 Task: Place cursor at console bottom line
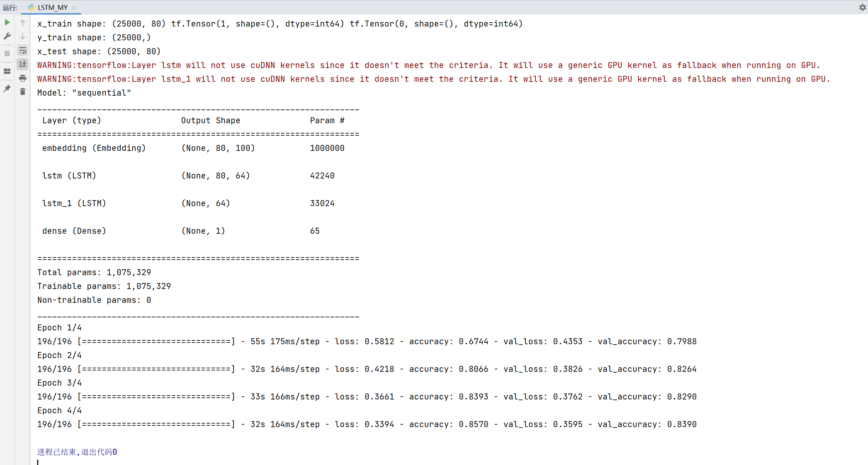[x=38, y=462]
